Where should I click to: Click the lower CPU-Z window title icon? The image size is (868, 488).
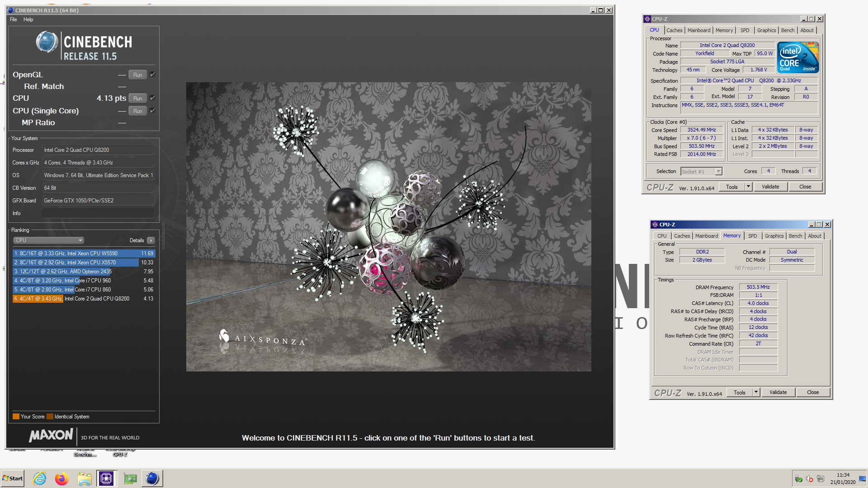[x=655, y=225]
